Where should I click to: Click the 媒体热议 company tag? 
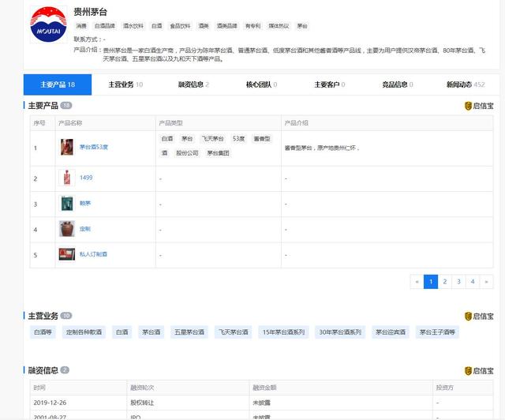[x=279, y=26]
